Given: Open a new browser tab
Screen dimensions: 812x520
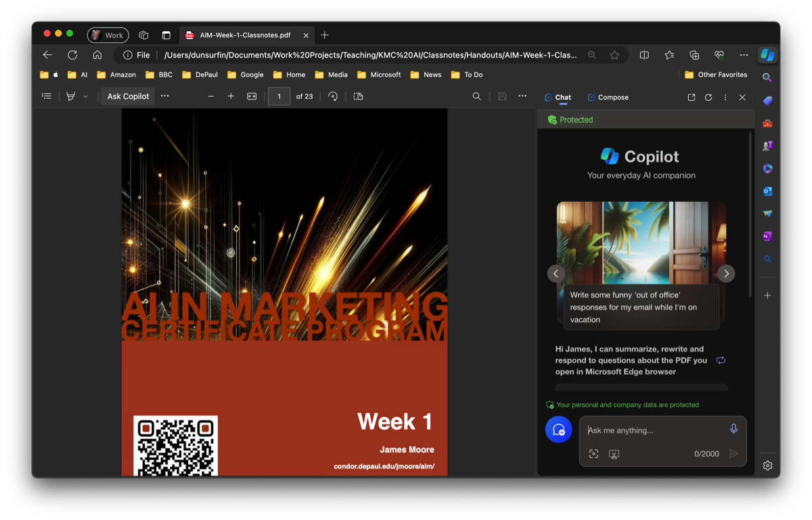Looking at the screenshot, I should coord(325,35).
